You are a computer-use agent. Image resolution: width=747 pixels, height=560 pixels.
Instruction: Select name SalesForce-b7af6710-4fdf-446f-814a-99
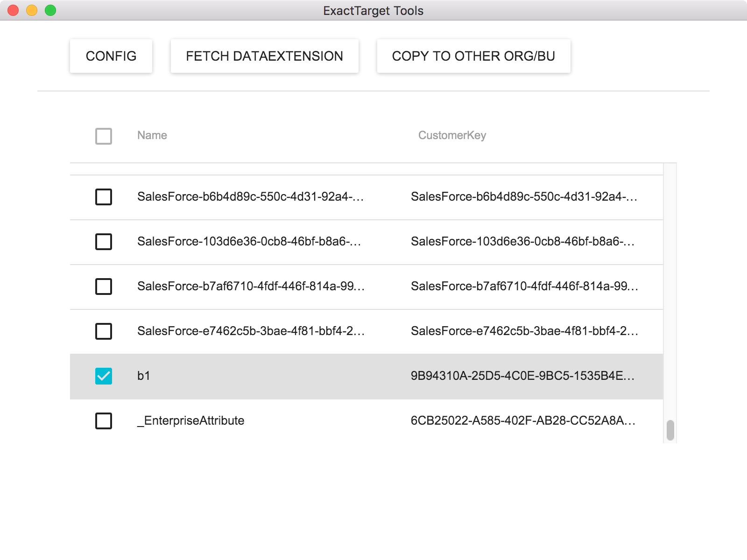[x=251, y=287]
